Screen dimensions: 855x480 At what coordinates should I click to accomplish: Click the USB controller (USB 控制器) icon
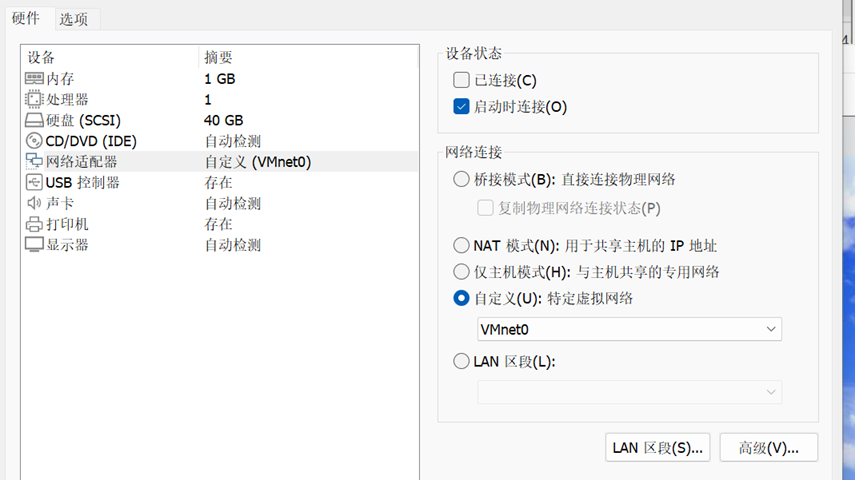click(x=34, y=182)
